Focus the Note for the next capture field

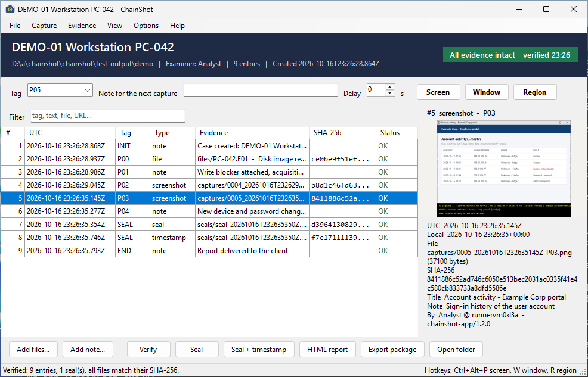[x=261, y=90]
